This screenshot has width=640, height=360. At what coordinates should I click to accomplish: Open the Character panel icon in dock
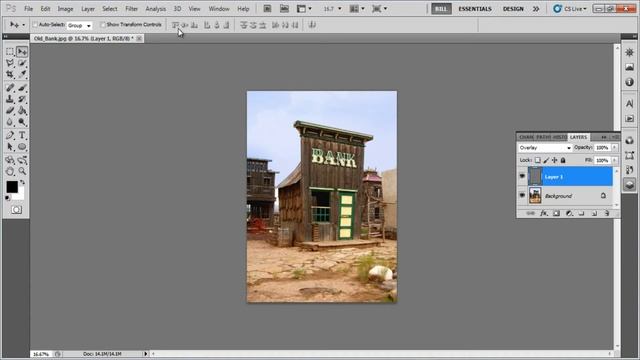629,104
